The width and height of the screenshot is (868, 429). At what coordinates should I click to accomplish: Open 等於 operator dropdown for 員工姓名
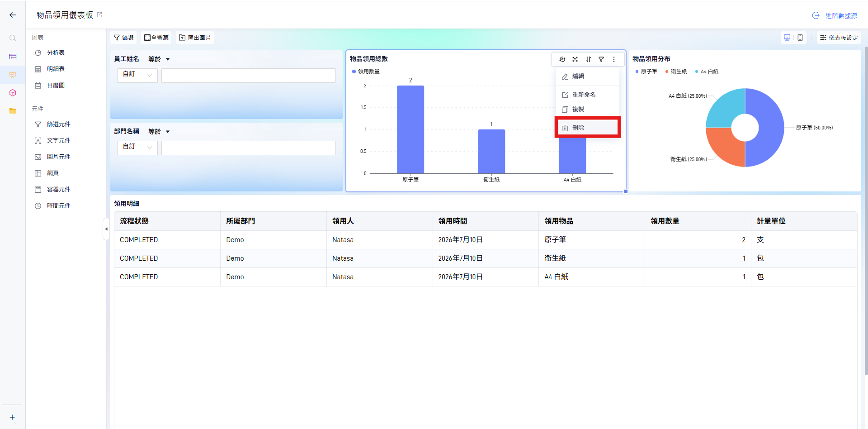159,59
